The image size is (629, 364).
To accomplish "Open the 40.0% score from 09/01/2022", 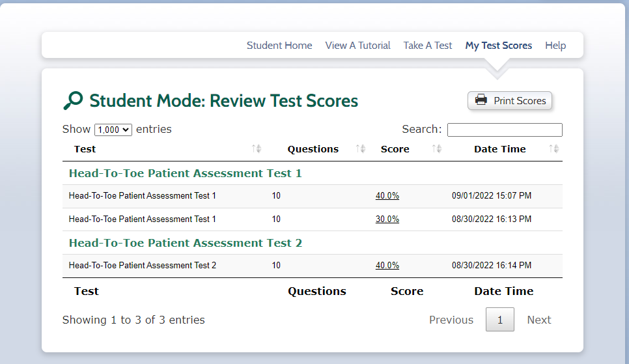I will pos(387,196).
